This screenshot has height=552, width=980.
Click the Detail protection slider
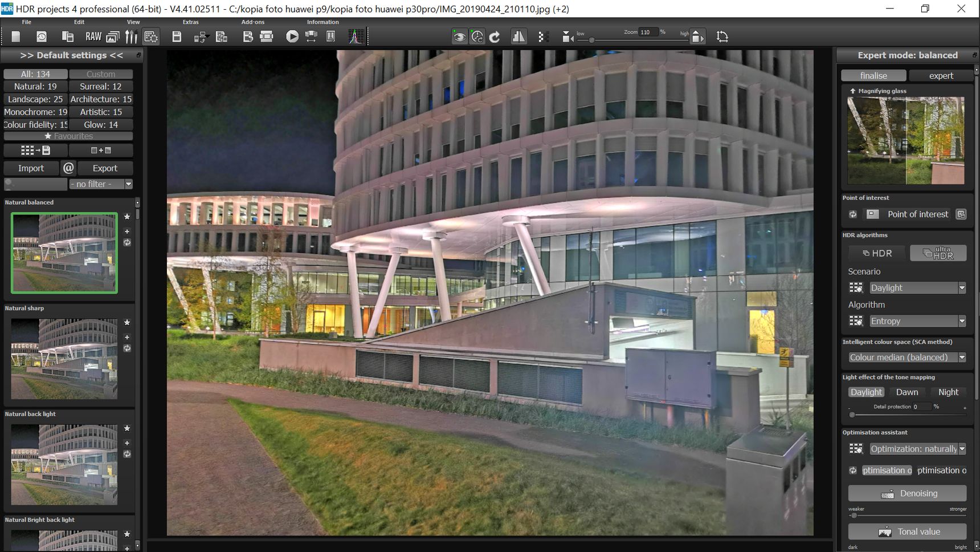pos(907,415)
